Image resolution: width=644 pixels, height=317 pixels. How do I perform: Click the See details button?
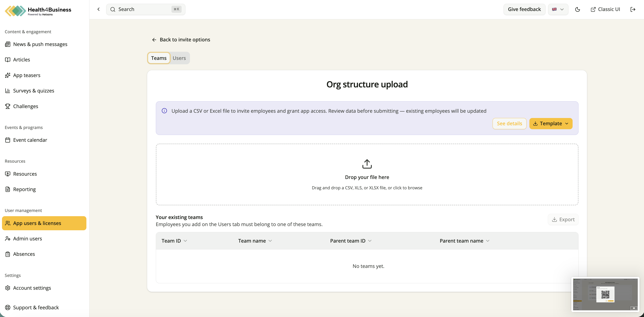[x=509, y=123]
